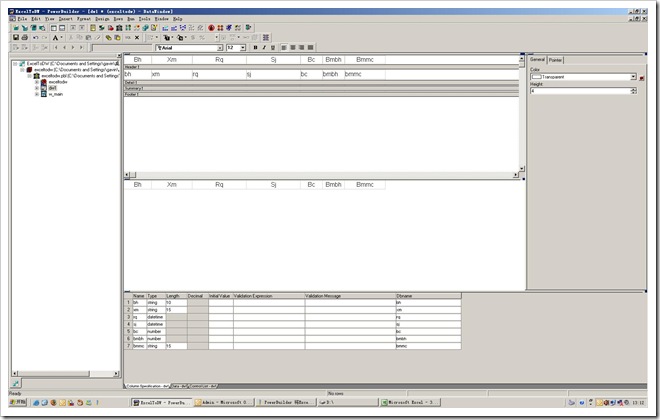
Task: Increase the Height value with the spinner
Action: click(632, 89)
